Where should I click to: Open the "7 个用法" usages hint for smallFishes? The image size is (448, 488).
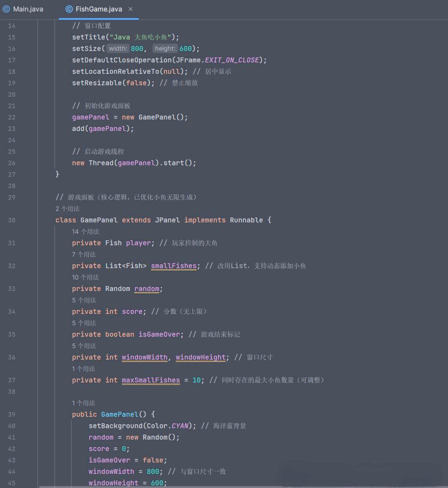84,254
